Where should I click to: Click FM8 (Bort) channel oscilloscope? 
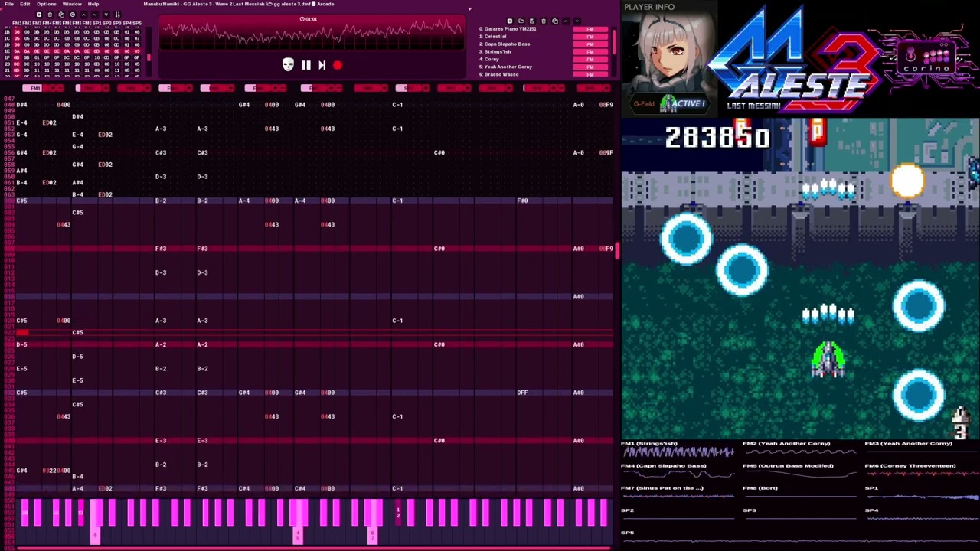click(800, 496)
